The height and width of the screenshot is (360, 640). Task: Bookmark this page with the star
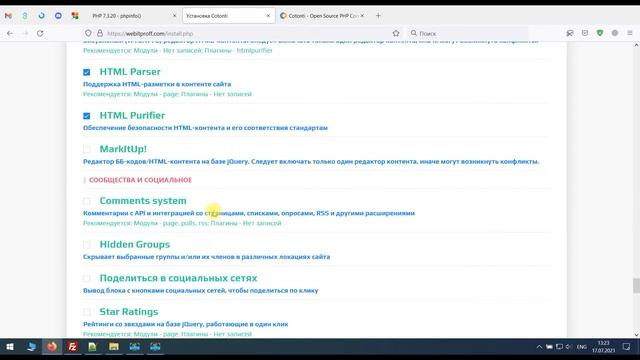click(x=396, y=33)
